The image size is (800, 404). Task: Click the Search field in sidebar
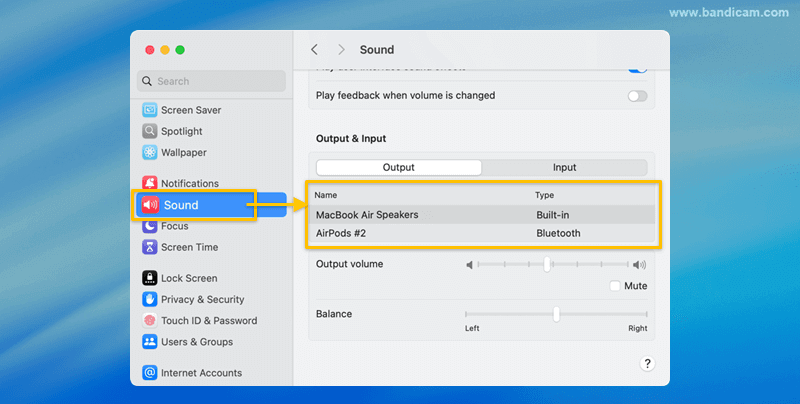212,81
